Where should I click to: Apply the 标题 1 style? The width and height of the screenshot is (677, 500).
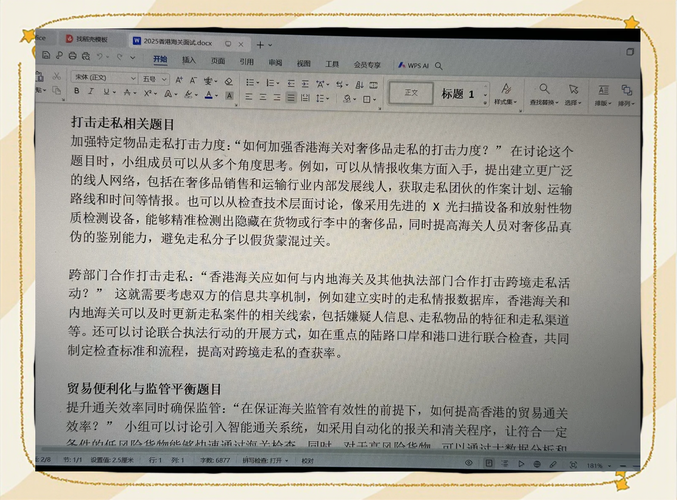click(x=458, y=94)
